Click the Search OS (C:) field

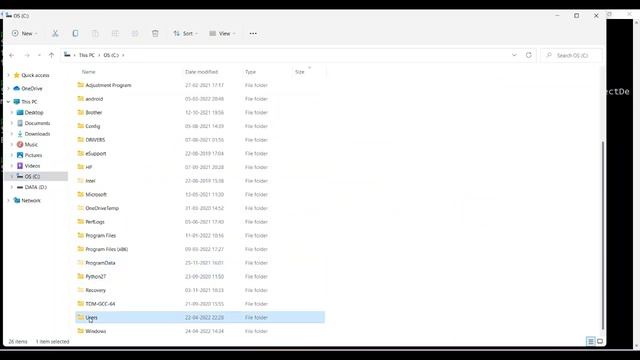tap(571, 55)
